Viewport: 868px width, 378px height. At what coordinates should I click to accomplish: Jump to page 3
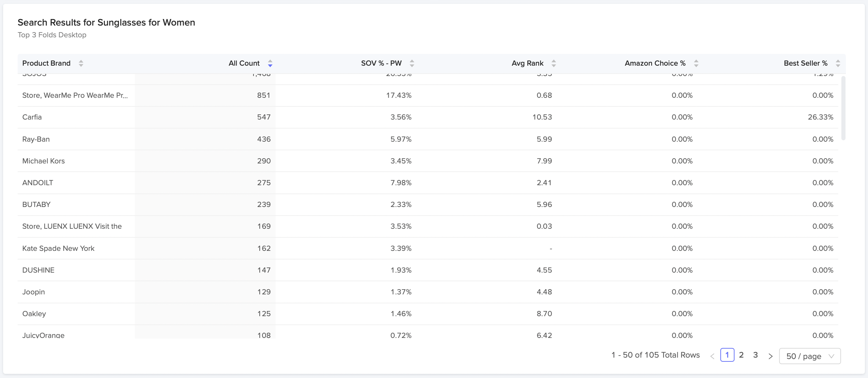(x=756, y=355)
